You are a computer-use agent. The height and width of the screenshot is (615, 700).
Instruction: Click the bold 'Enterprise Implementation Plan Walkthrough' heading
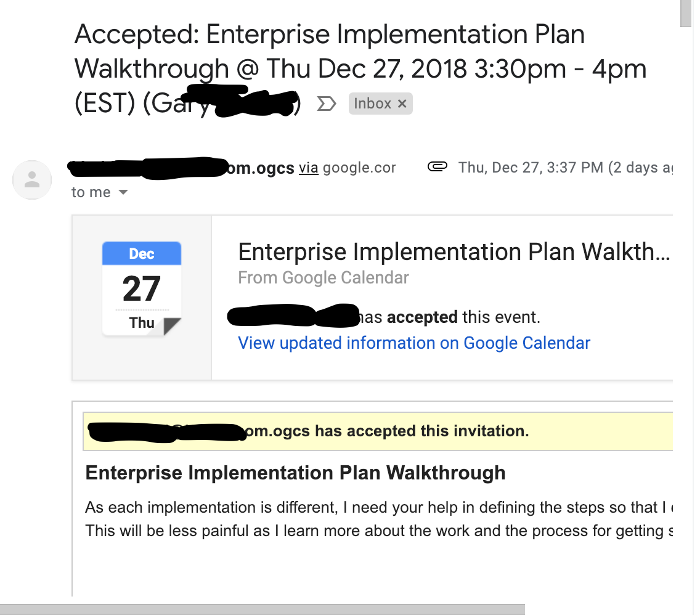tap(295, 473)
